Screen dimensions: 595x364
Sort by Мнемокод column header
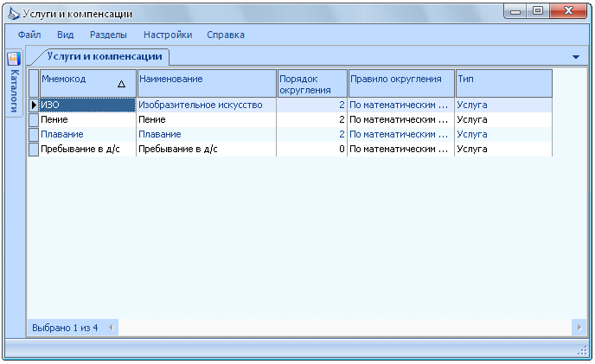click(x=88, y=84)
